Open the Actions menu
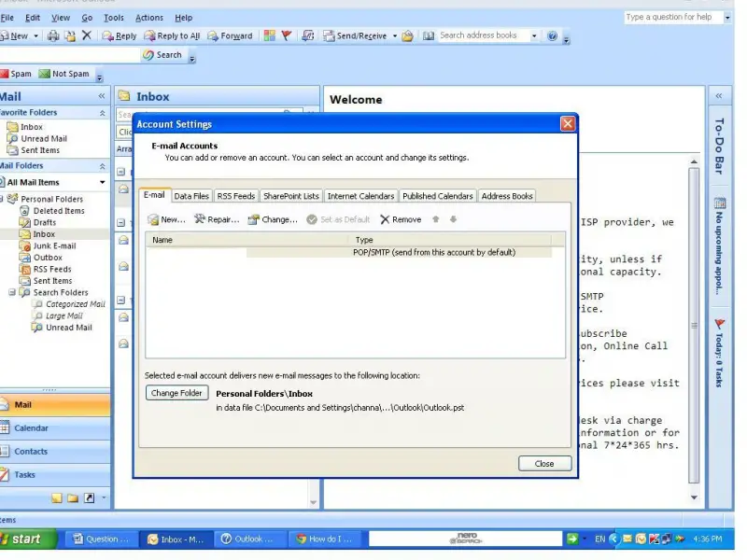Screen dimensions: 747x560 (x=149, y=18)
